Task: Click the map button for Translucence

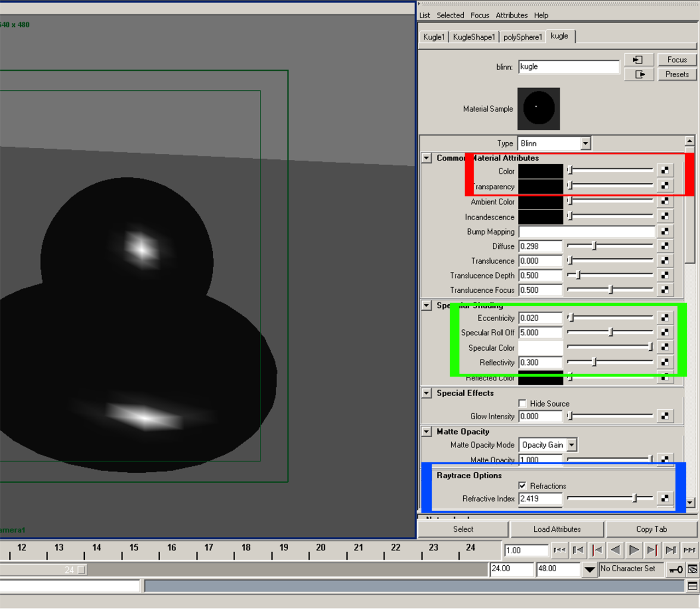Action: (664, 261)
